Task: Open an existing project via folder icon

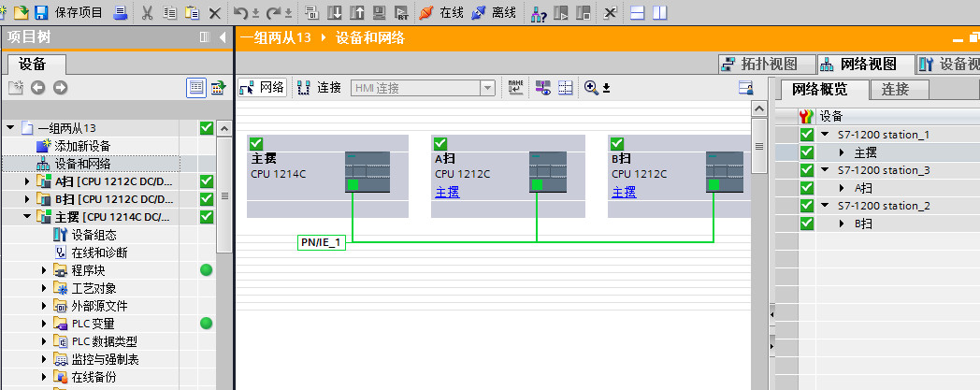Action: 21,12
